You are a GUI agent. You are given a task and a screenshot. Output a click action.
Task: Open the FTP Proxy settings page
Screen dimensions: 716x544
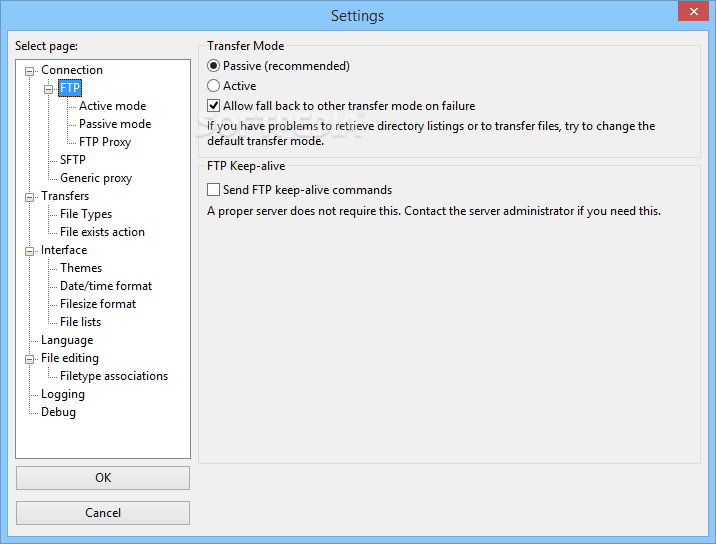(x=105, y=142)
